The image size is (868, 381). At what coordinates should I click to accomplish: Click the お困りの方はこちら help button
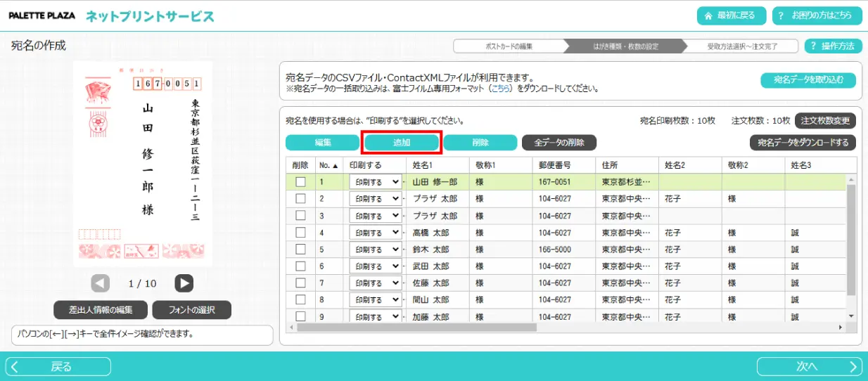pos(817,15)
